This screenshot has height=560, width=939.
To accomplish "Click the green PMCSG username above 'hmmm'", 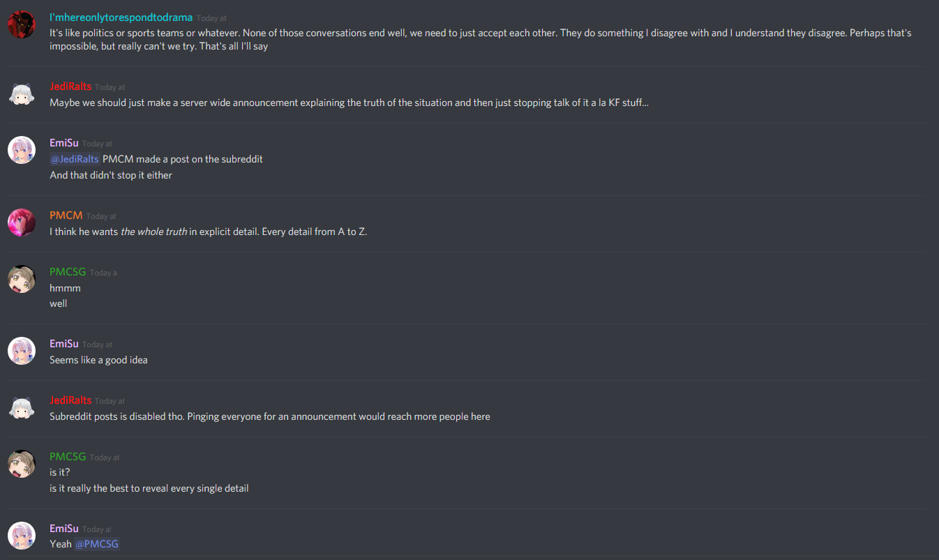I will click(x=68, y=272).
